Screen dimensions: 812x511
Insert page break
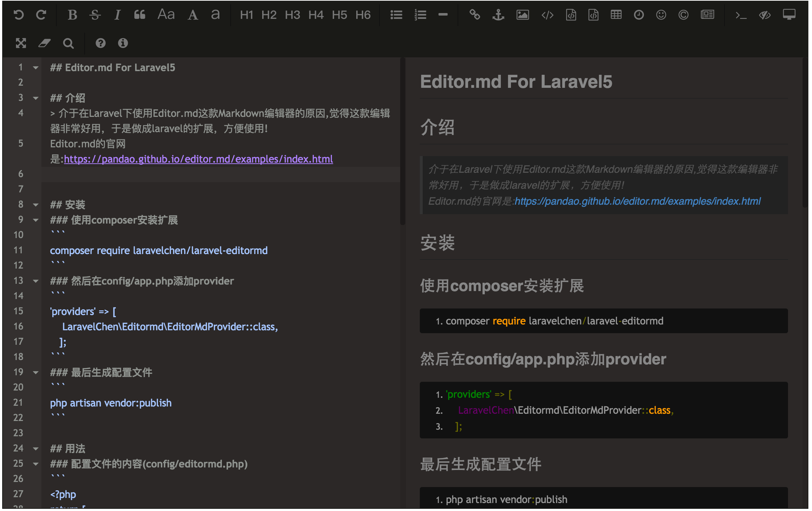pos(707,15)
